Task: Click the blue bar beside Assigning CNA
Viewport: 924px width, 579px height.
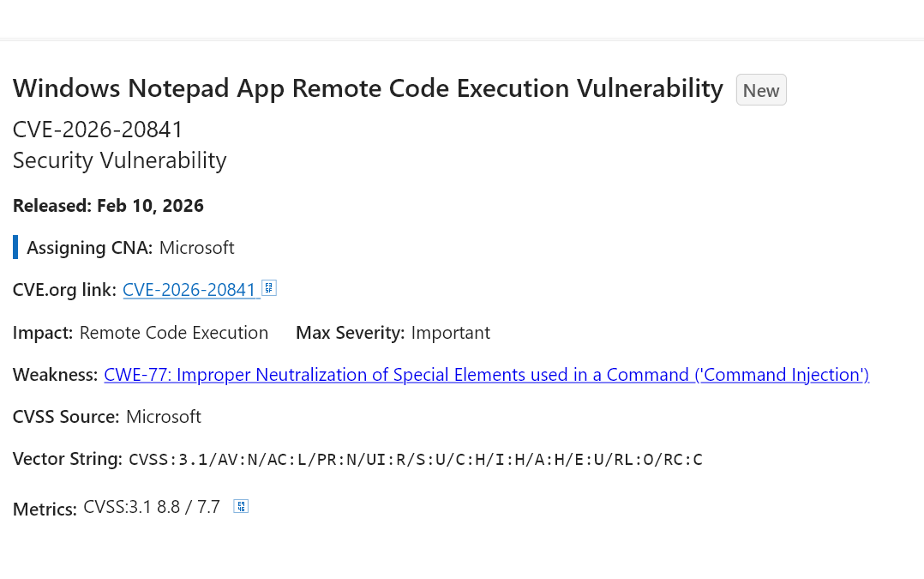Action: click(15, 248)
